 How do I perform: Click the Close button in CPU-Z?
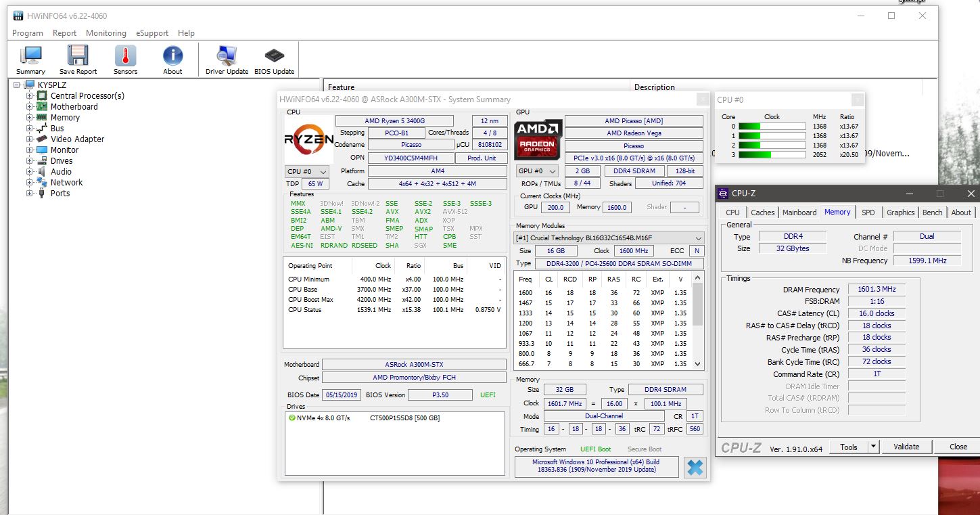[958, 447]
